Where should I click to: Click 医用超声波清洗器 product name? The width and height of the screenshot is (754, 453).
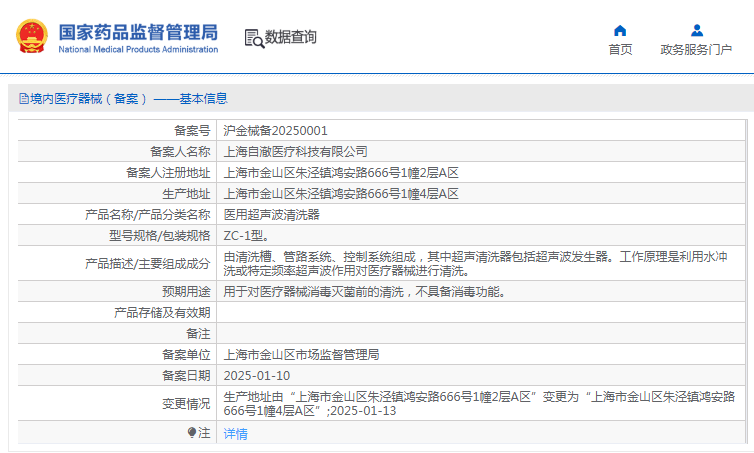tap(272, 214)
